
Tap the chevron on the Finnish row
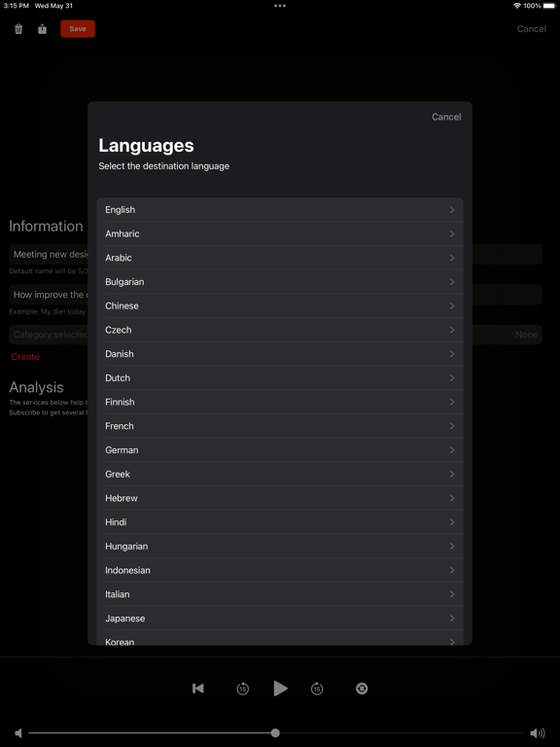(452, 402)
